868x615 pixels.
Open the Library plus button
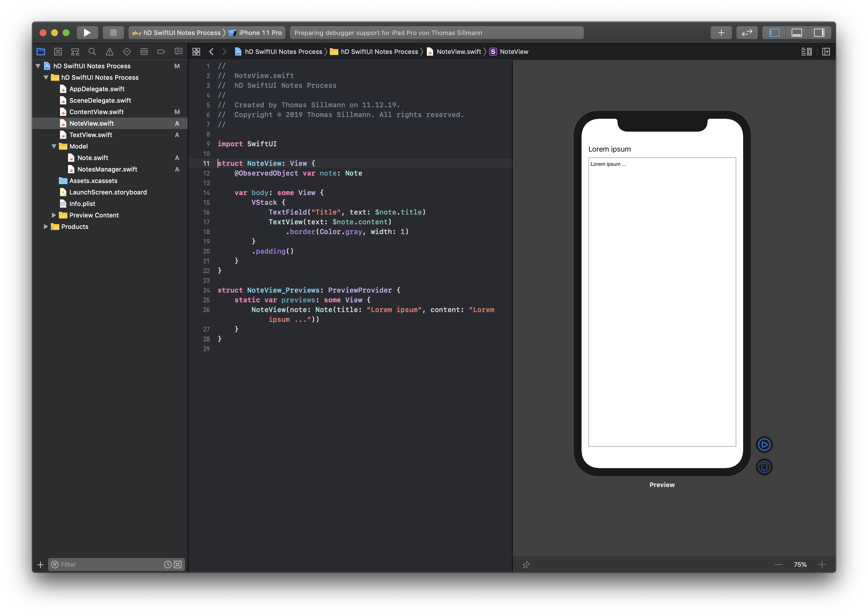[721, 33]
